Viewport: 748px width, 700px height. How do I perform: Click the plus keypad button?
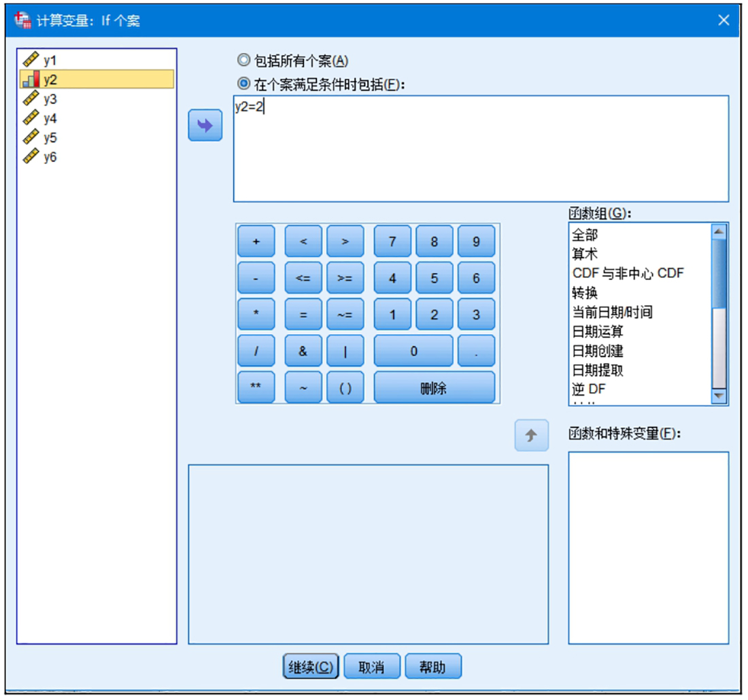point(256,241)
